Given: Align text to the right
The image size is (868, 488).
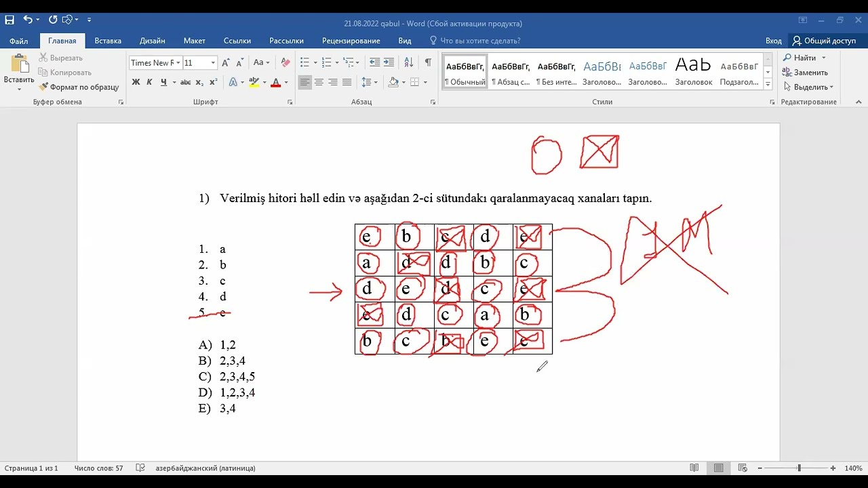Looking at the screenshot, I should [333, 82].
